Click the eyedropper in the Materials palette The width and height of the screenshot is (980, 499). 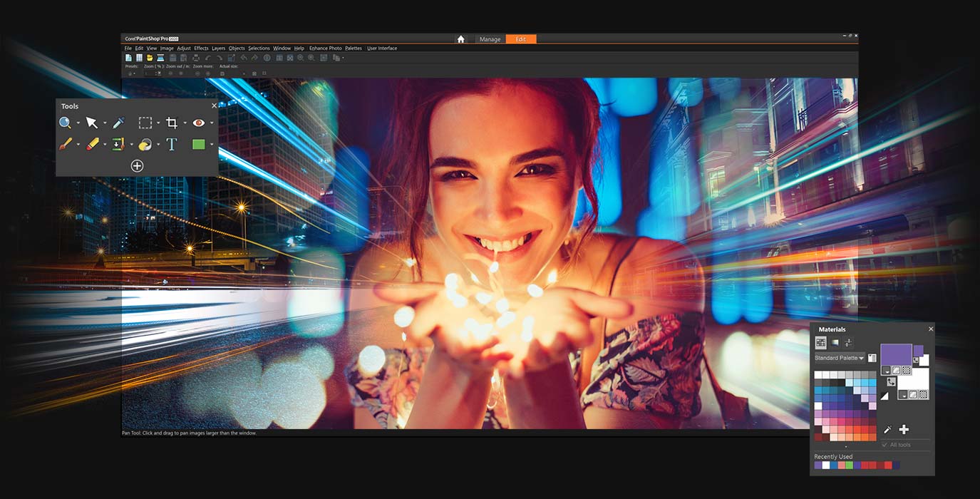tap(888, 429)
